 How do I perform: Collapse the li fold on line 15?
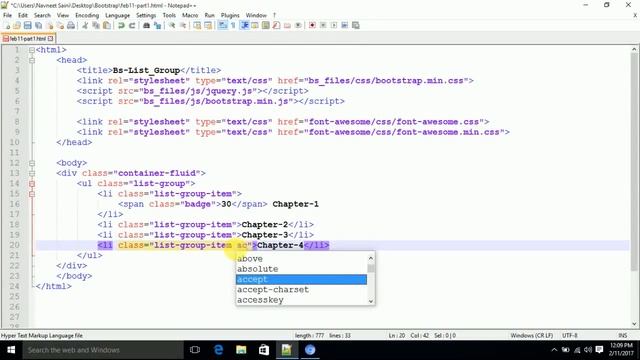32,194
